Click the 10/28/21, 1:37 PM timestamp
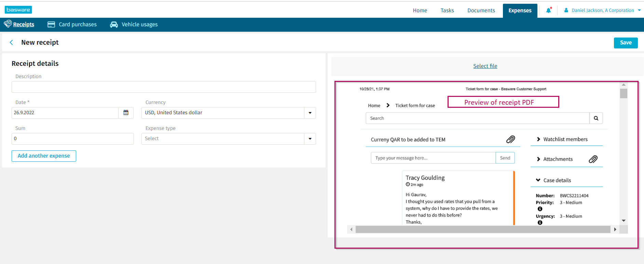 [x=374, y=89]
